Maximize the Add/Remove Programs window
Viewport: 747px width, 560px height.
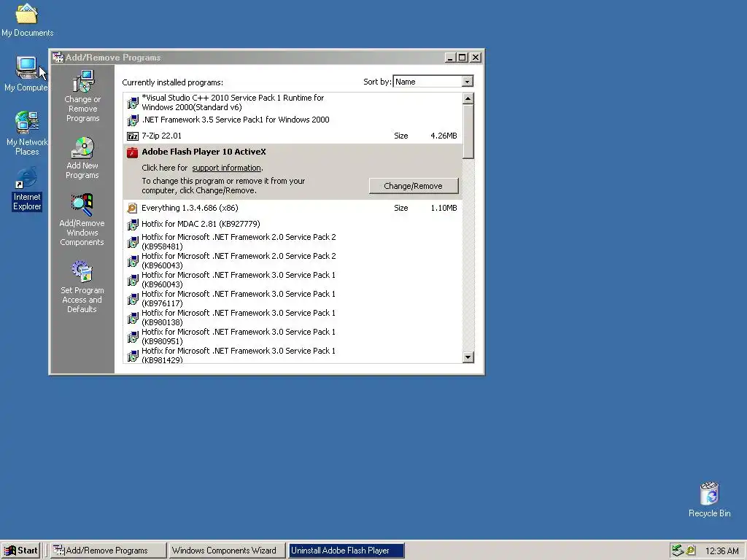pos(462,58)
